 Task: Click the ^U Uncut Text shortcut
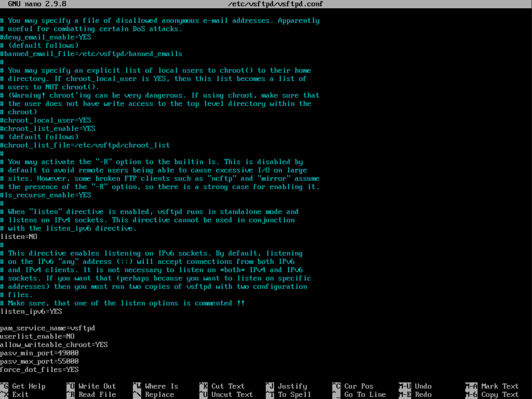[x=226, y=394]
